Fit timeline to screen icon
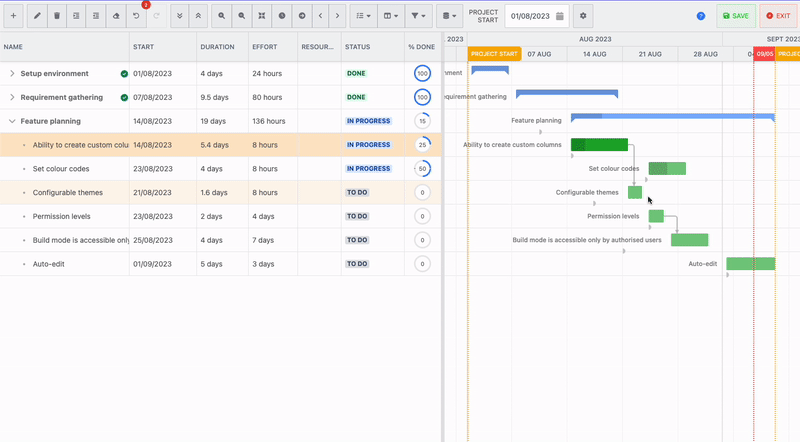This screenshot has width=800, height=442. 262,16
